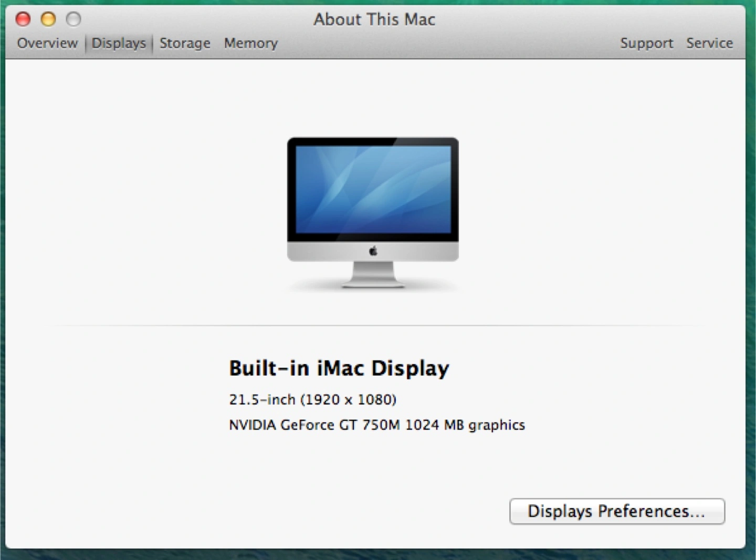Minimize the window with the yellow button
This screenshot has width=756, height=560.
point(48,19)
